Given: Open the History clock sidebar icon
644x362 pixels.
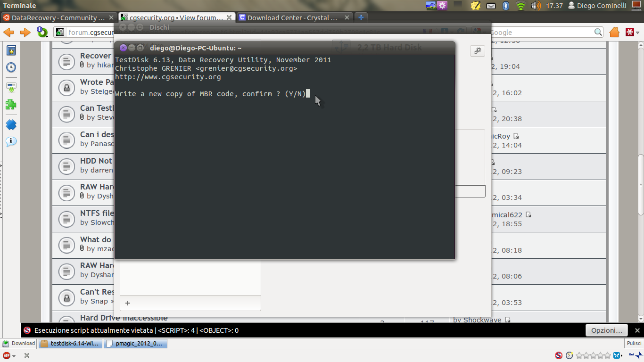Looking at the screenshot, I should click(11, 67).
